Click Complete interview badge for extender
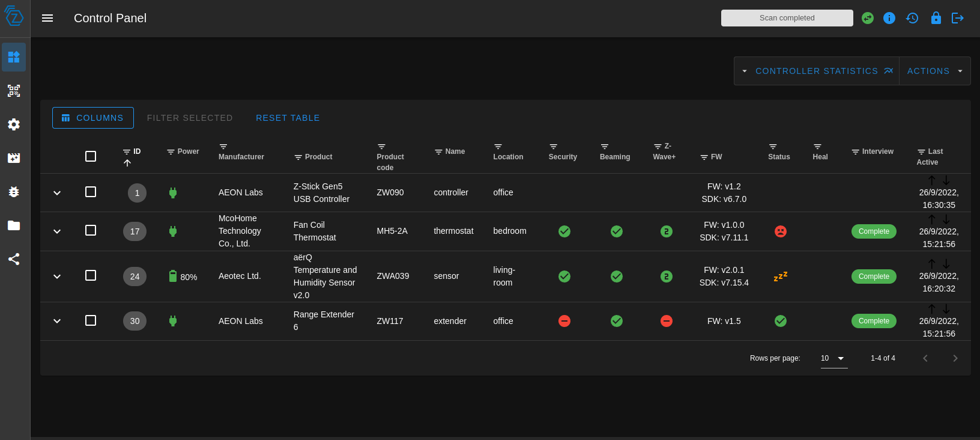This screenshot has width=980, height=440. pyautogui.click(x=874, y=321)
